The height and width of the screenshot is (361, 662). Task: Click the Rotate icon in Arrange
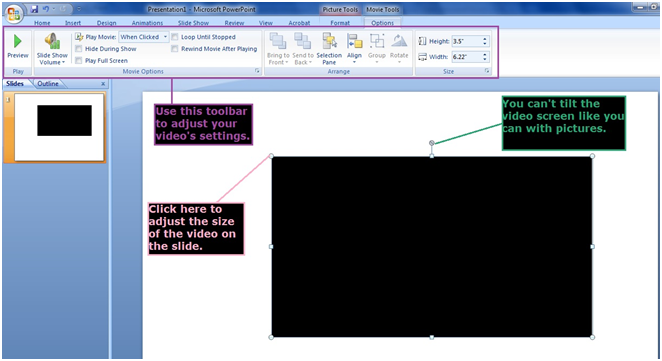[x=399, y=42]
